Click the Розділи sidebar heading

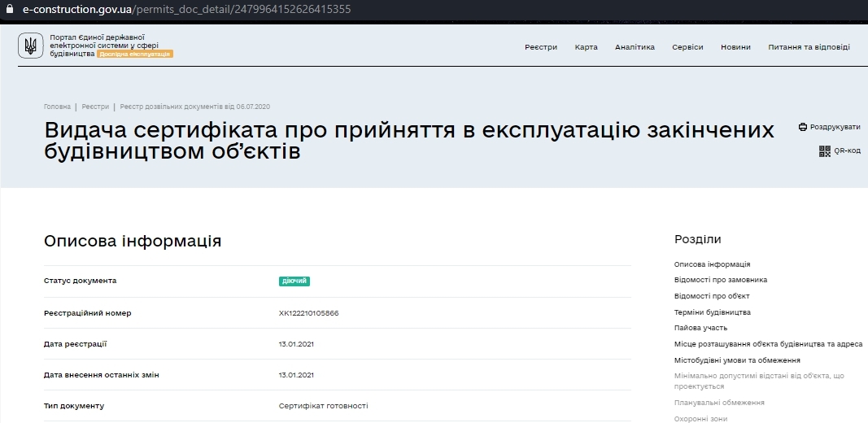point(697,239)
